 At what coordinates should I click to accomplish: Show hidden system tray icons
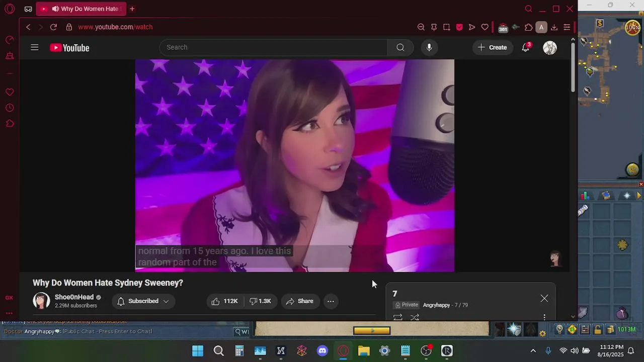click(533, 351)
